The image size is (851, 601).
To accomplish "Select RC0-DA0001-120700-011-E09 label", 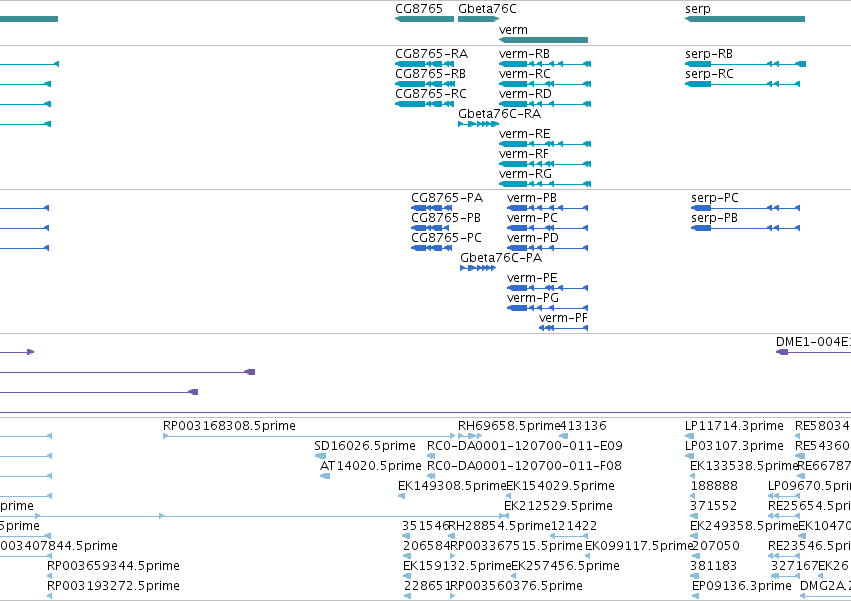I will point(525,446).
